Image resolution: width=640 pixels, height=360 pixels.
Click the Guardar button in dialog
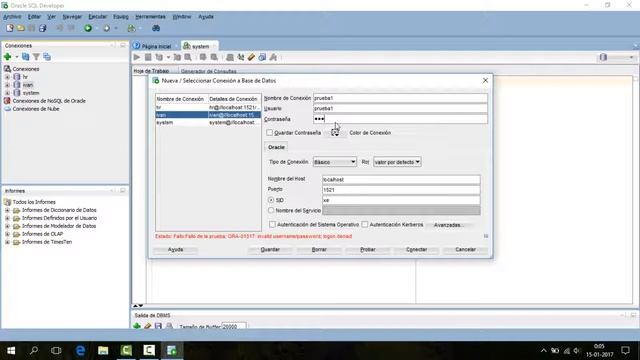[x=270, y=249]
